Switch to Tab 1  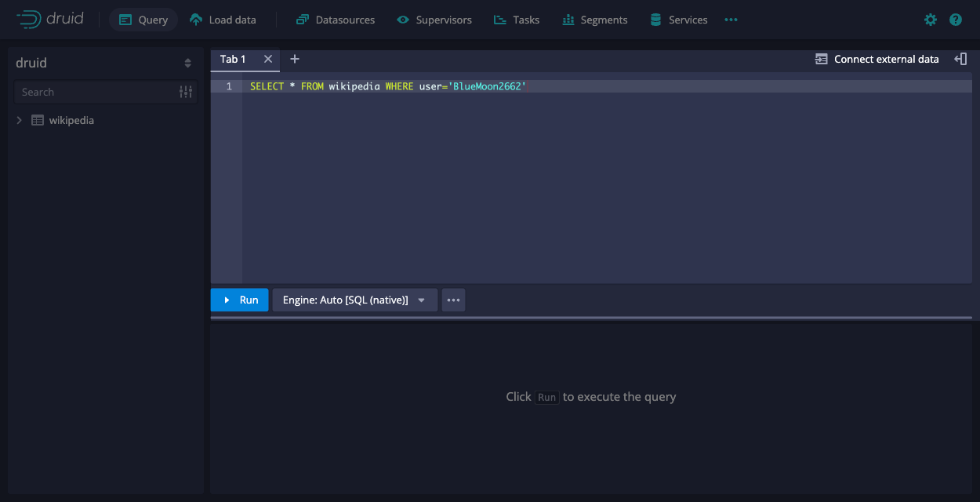(233, 59)
